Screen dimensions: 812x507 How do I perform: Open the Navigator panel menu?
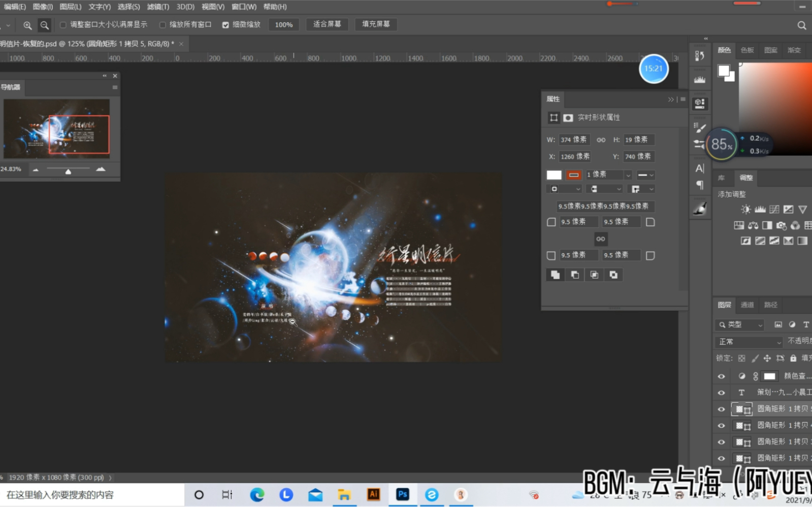[115, 87]
